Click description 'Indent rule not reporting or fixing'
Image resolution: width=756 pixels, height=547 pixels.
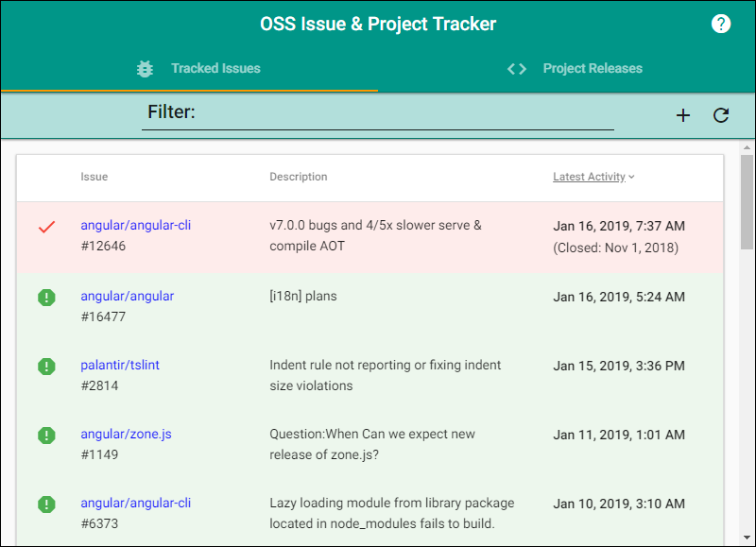385,375
